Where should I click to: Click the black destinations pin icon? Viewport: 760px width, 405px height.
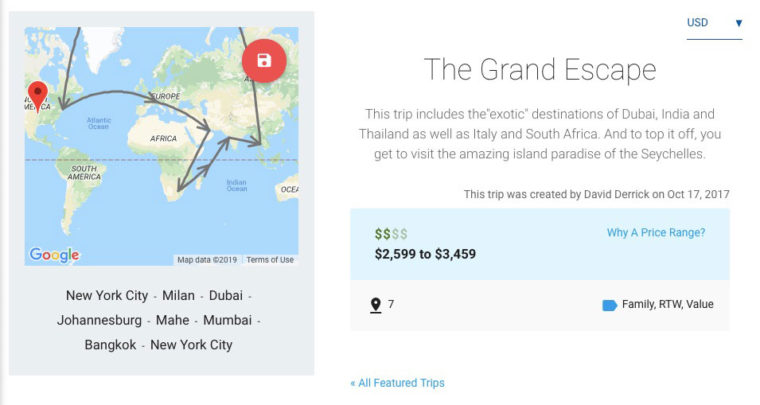point(376,305)
